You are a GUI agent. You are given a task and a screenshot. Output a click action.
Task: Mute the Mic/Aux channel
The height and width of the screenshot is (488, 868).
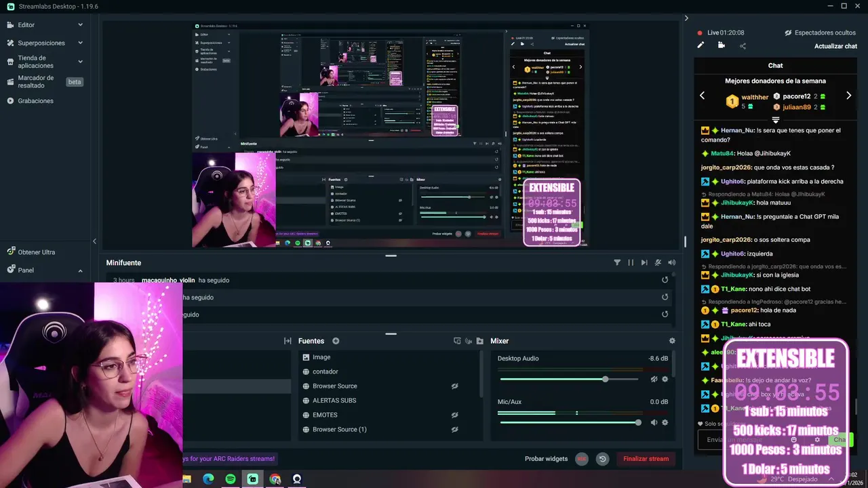pos(654,422)
